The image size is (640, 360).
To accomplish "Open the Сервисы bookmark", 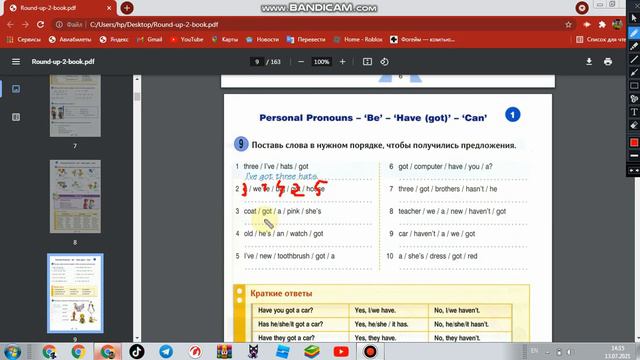I will (24, 40).
